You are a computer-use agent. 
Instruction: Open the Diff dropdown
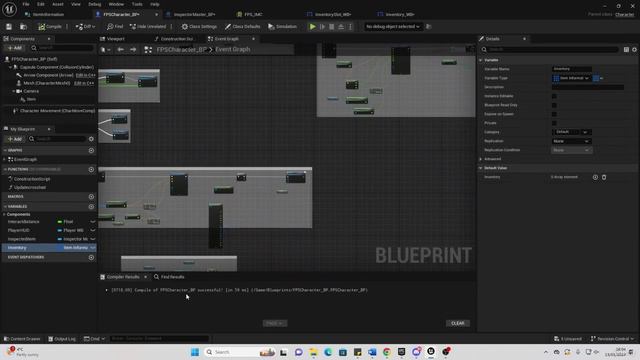85,27
